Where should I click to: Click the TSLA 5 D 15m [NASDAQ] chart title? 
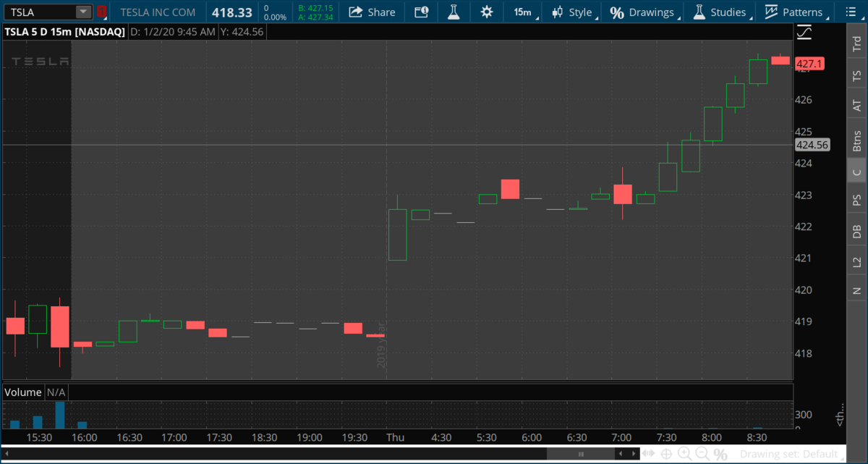66,32
